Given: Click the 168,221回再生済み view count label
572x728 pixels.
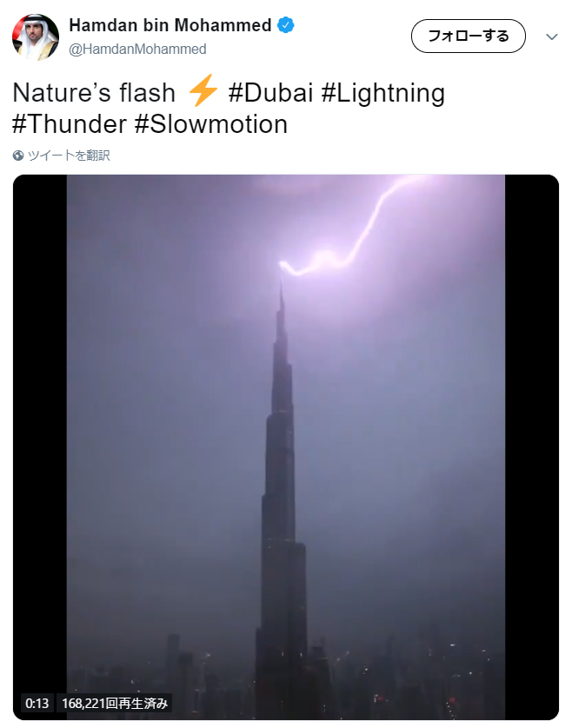Looking at the screenshot, I should pos(115,703).
